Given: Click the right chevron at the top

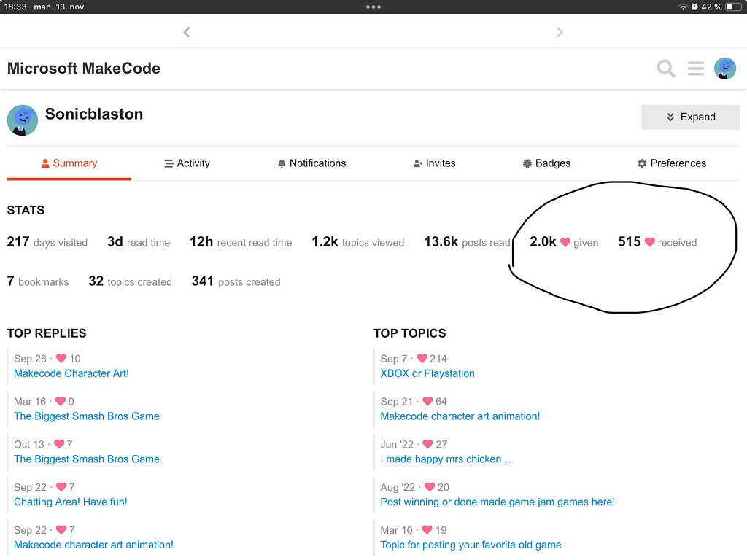Looking at the screenshot, I should (x=560, y=32).
